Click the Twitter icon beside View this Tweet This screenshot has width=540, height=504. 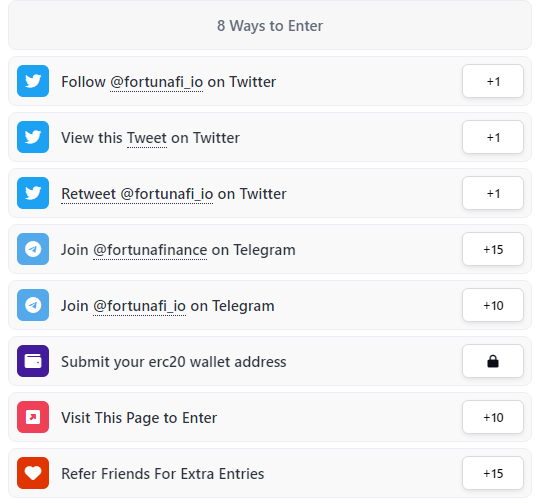click(33, 137)
